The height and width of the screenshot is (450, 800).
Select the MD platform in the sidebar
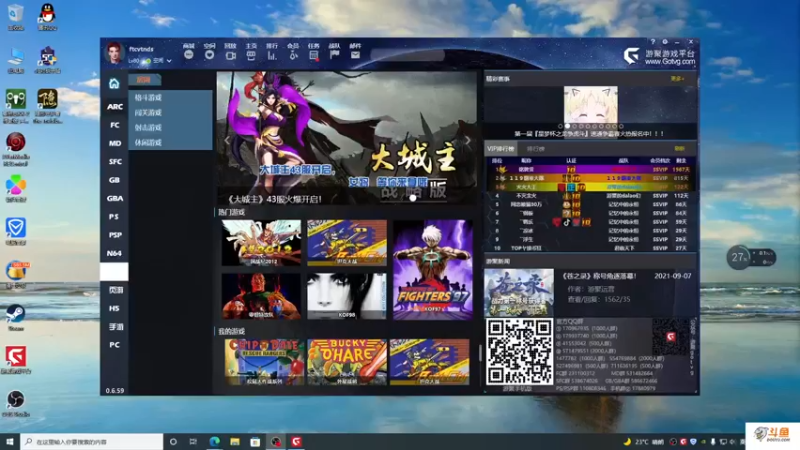(114, 143)
